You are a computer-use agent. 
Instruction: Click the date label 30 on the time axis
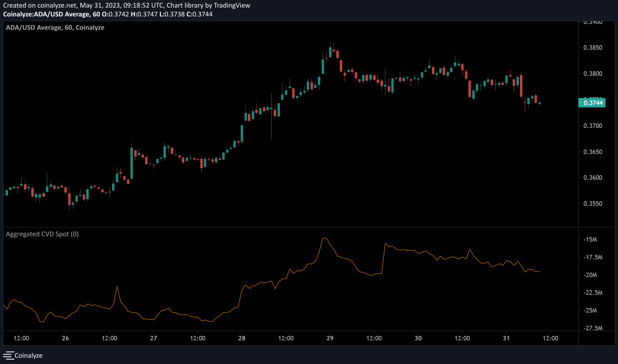coord(418,338)
